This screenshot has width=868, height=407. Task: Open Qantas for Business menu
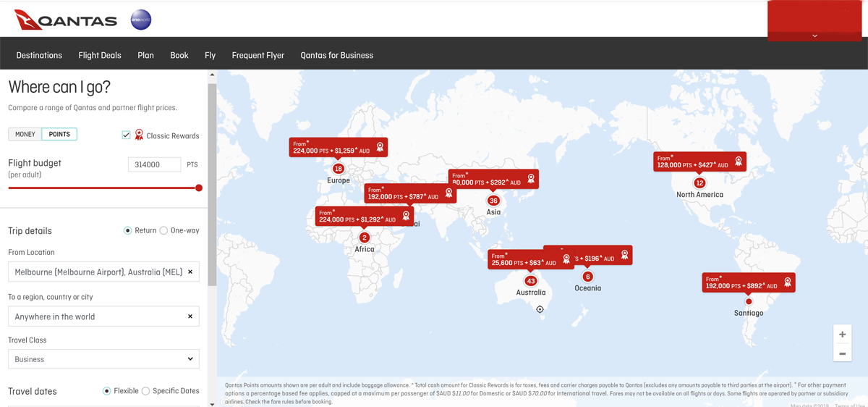pos(337,55)
